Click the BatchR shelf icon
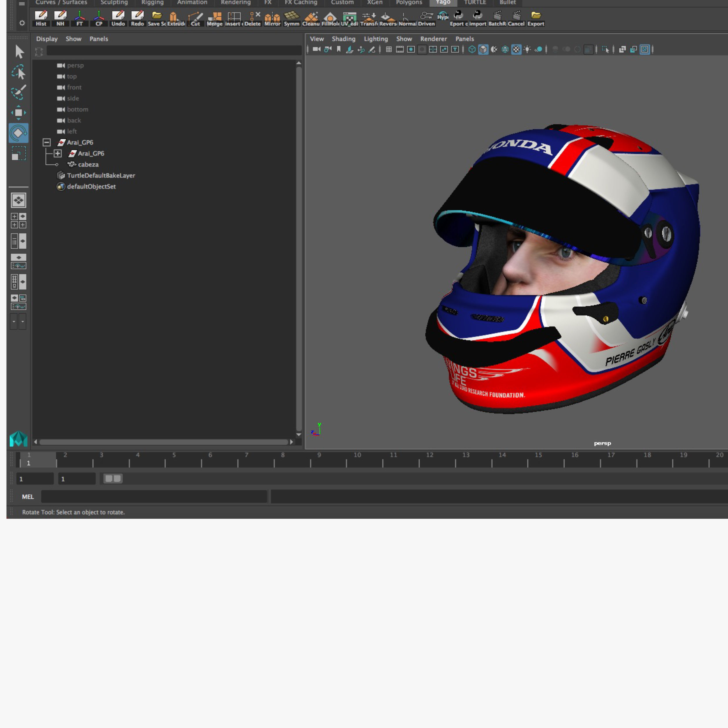Image resolution: width=728 pixels, height=728 pixels. (x=497, y=18)
